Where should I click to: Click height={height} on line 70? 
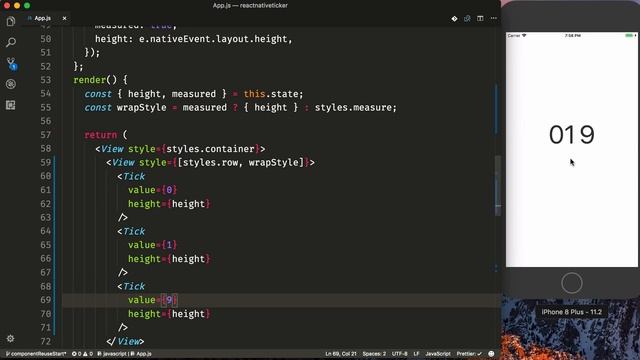click(169, 314)
